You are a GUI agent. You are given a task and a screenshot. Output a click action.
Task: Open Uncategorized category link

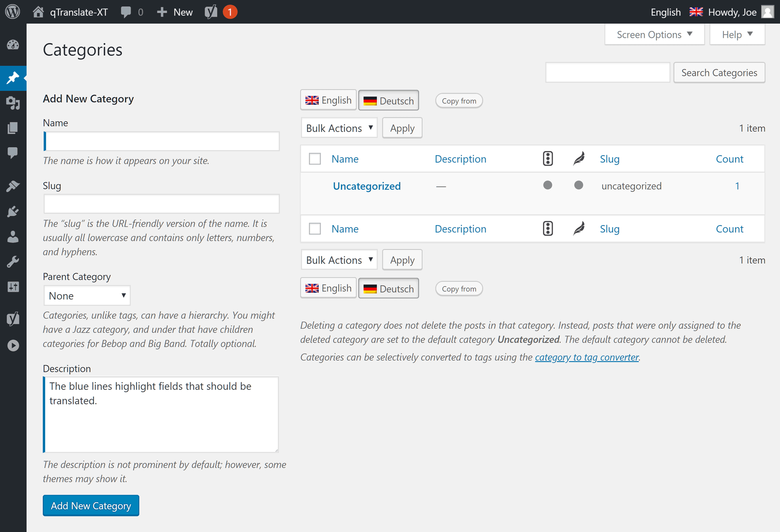pos(367,186)
